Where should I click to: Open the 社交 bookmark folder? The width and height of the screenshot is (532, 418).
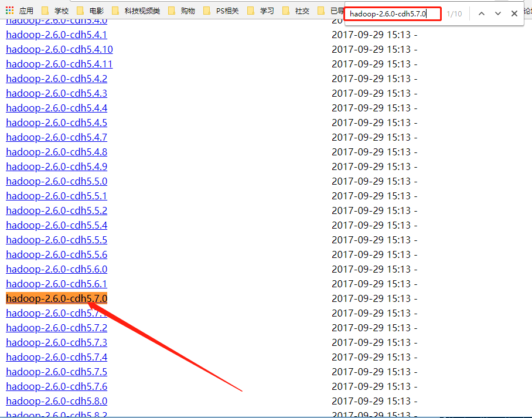[296, 11]
